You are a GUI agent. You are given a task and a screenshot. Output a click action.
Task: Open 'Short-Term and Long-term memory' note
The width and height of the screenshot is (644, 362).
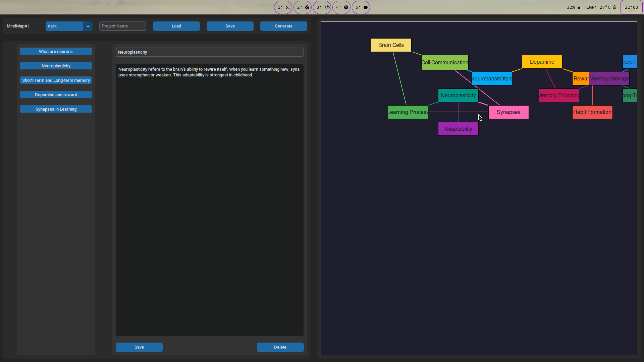[x=56, y=80]
